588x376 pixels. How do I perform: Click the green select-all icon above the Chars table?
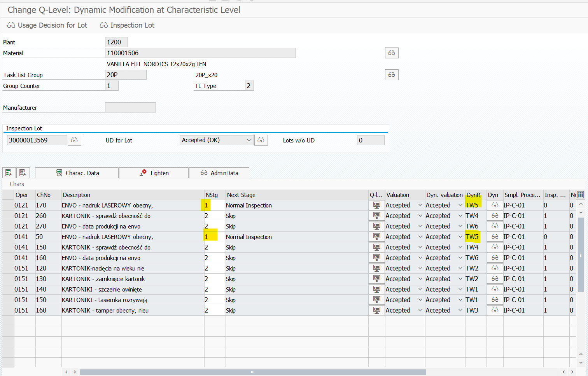(x=9, y=173)
